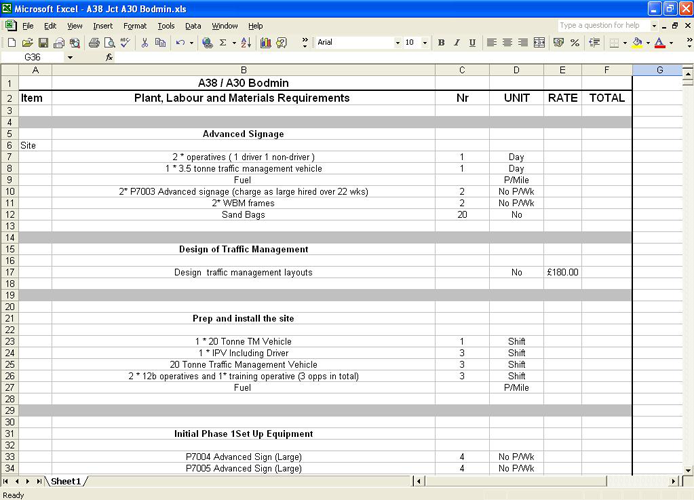Cut selection with the scissors icon
The width and height of the screenshot is (694, 500).
(x=144, y=42)
